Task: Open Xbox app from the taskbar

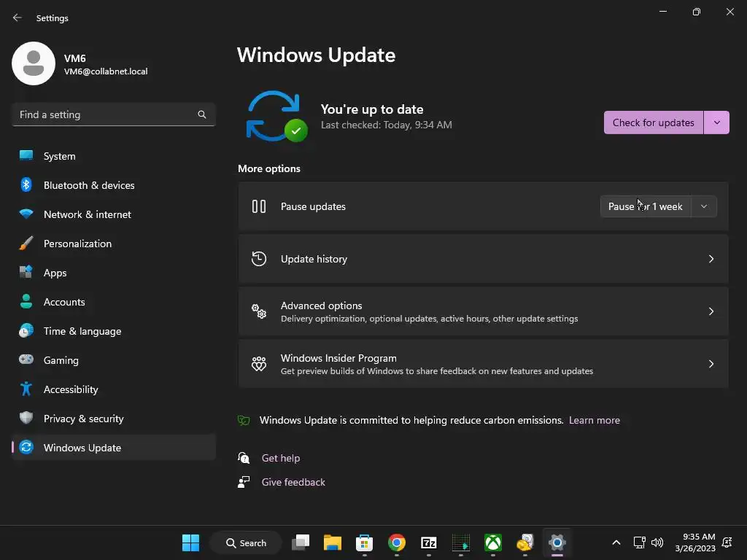Action: pyautogui.click(x=493, y=542)
